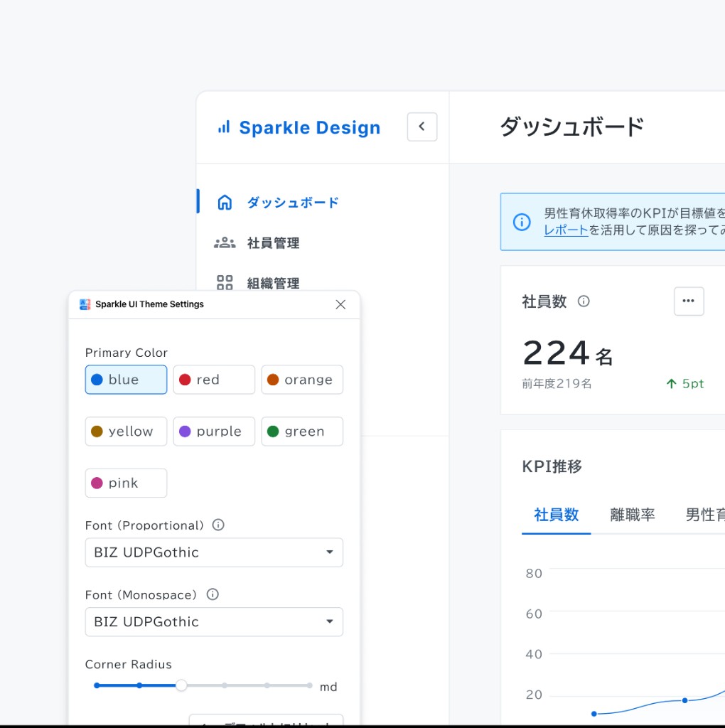The image size is (725, 728).
Task: Click the 60 axis label on chart
Action: click(534, 614)
